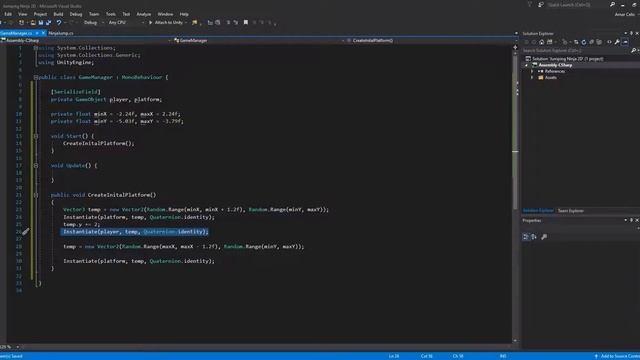Open the Edit menu
The width and height of the screenshot is (640, 360).
pos(8,14)
